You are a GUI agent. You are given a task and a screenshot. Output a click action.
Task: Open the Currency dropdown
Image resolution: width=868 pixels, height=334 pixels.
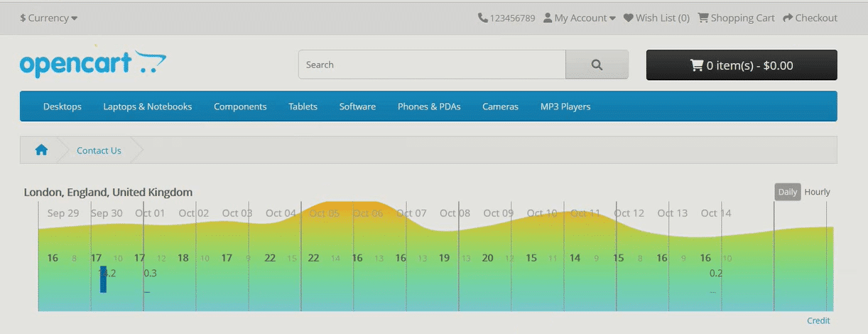(49, 18)
